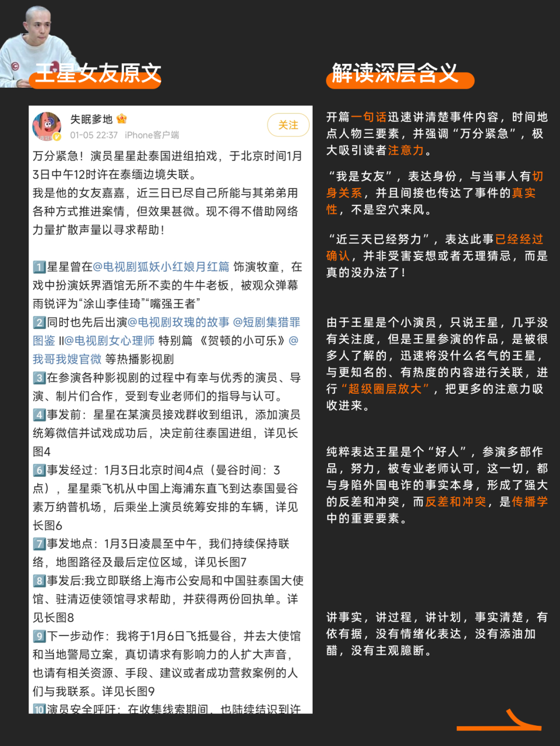The height and width of the screenshot is (746, 560).
Task: Open @电视剧玫瑰的故事 mention link
Action: [178, 322]
